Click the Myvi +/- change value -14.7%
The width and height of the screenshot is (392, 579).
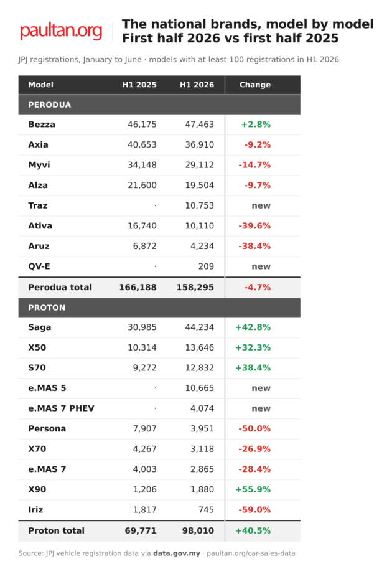tap(254, 165)
